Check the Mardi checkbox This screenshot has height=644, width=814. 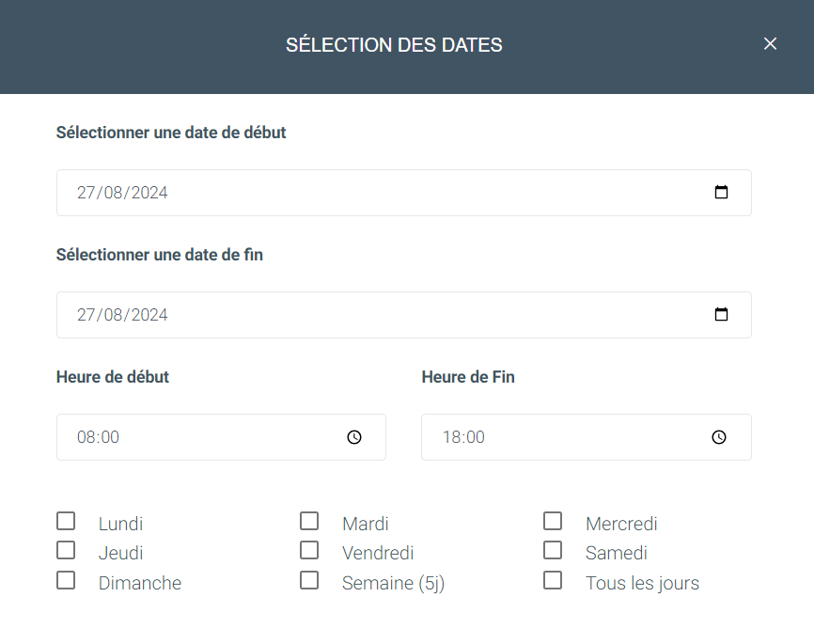[309, 521]
